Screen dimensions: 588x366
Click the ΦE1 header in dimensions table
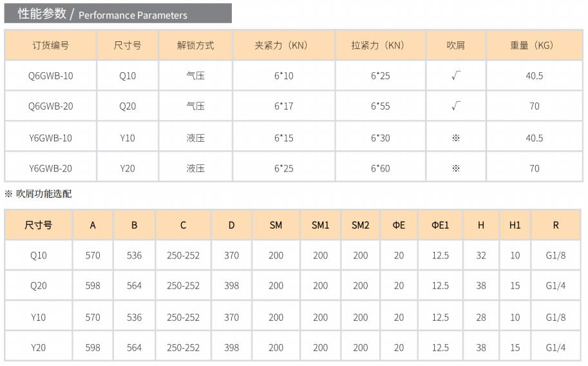pyautogui.click(x=441, y=226)
